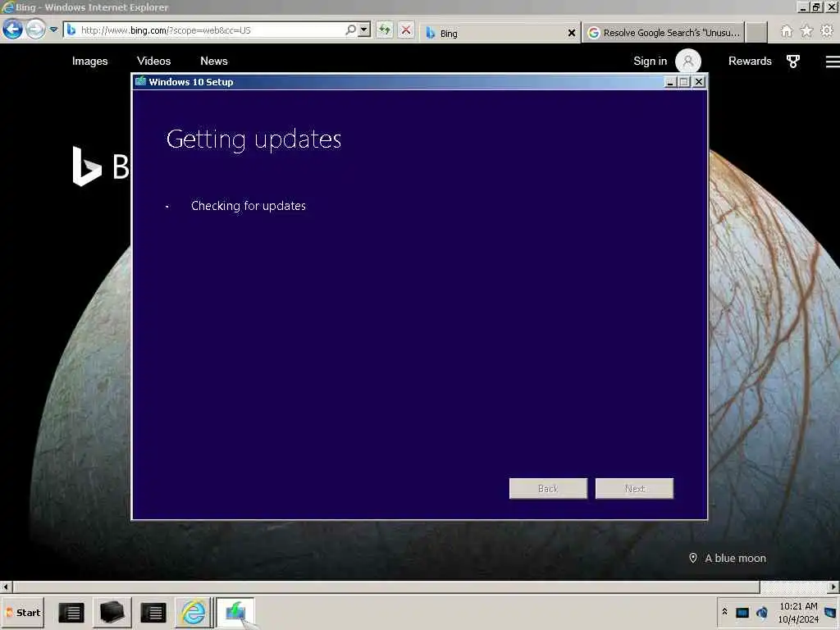Switch to the Resolve Google Search's tab
Image resolution: width=840 pixels, height=630 pixels.
tap(663, 33)
